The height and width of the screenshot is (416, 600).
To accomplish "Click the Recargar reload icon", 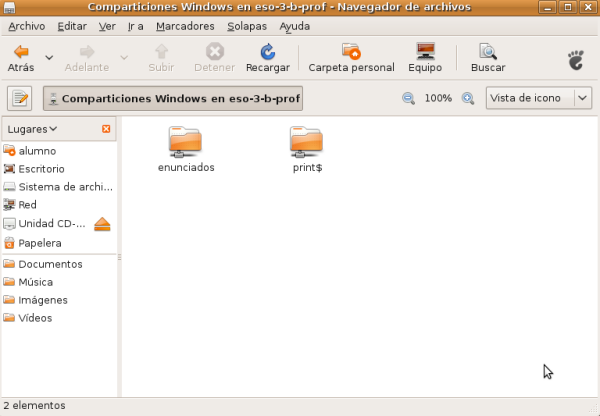I will [268, 52].
